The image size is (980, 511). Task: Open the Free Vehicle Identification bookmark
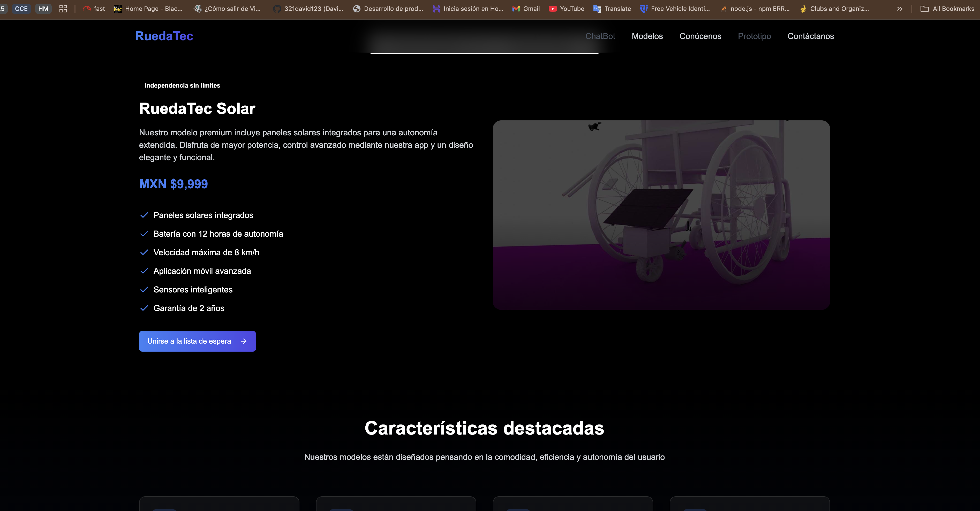point(675,8)
